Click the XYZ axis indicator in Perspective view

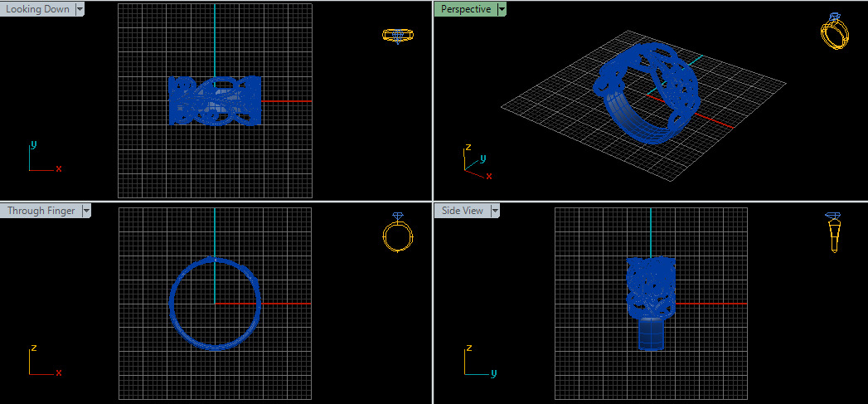[478, 162]
